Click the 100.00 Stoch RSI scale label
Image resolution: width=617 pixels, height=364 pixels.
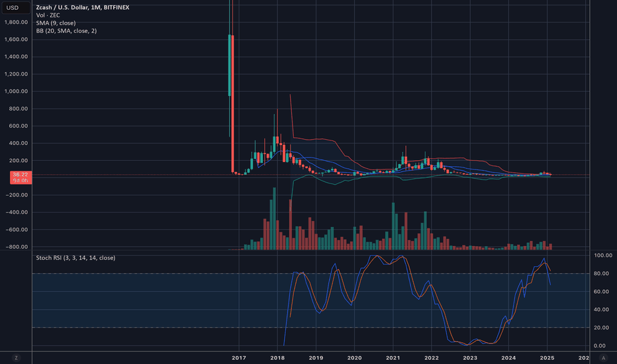603,255
